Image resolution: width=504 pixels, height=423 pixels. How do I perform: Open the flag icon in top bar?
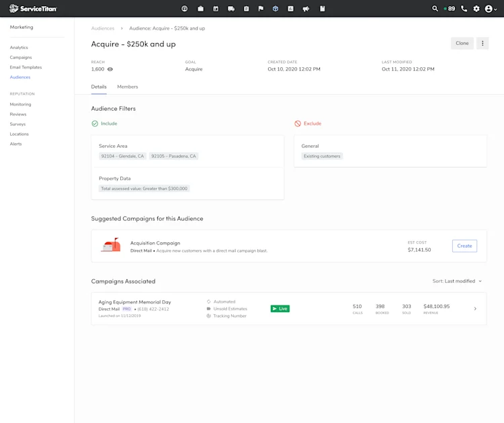click(261, 9)
